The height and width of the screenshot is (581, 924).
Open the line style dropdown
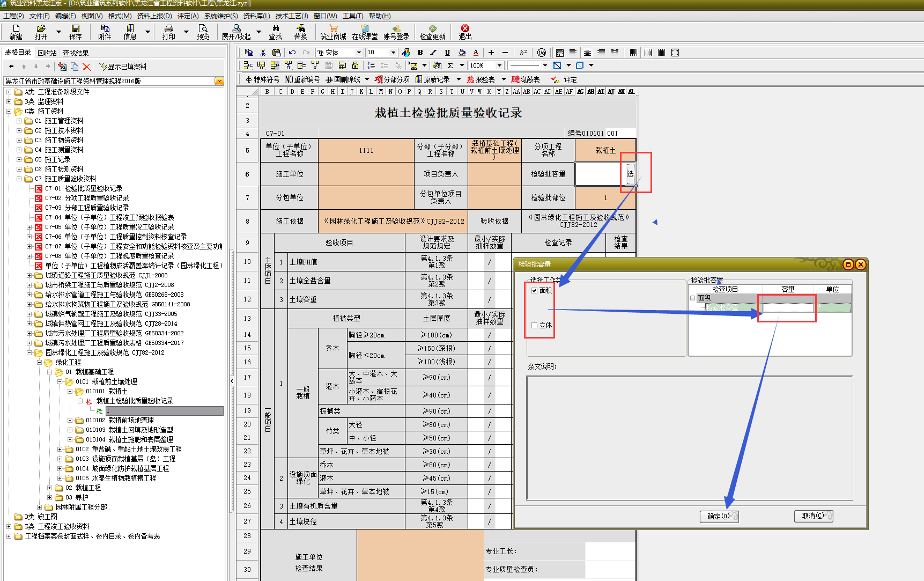pyautogui.click(x=545, y=65)
